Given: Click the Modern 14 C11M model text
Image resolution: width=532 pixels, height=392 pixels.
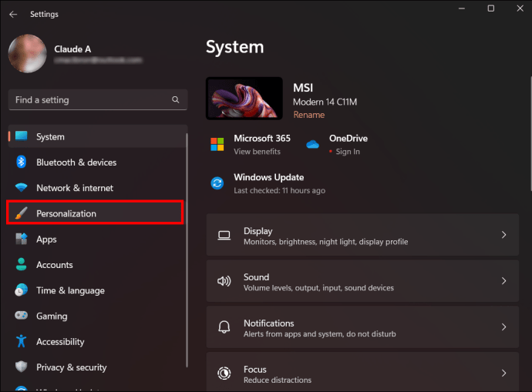Looking at the screenshot, I should [x=325, y=102].
